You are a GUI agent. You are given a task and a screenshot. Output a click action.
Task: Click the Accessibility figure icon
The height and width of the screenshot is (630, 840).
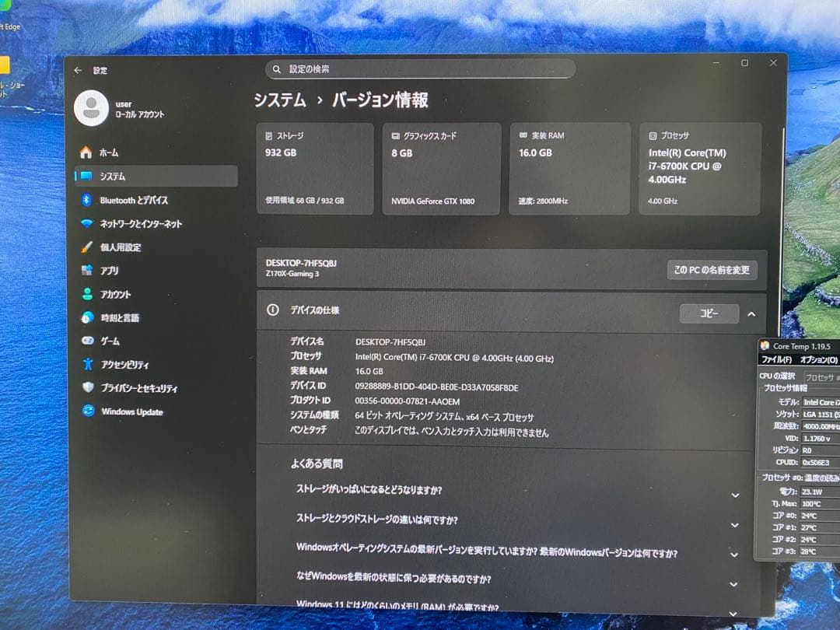coord(88,364)
